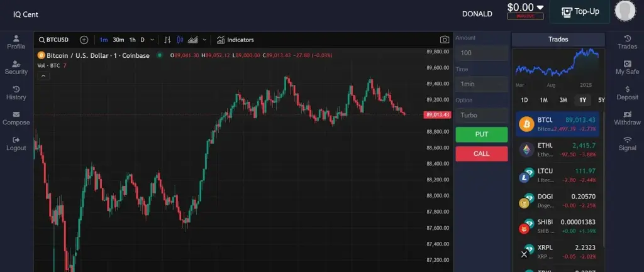Open the Signal page

(627, 144)
